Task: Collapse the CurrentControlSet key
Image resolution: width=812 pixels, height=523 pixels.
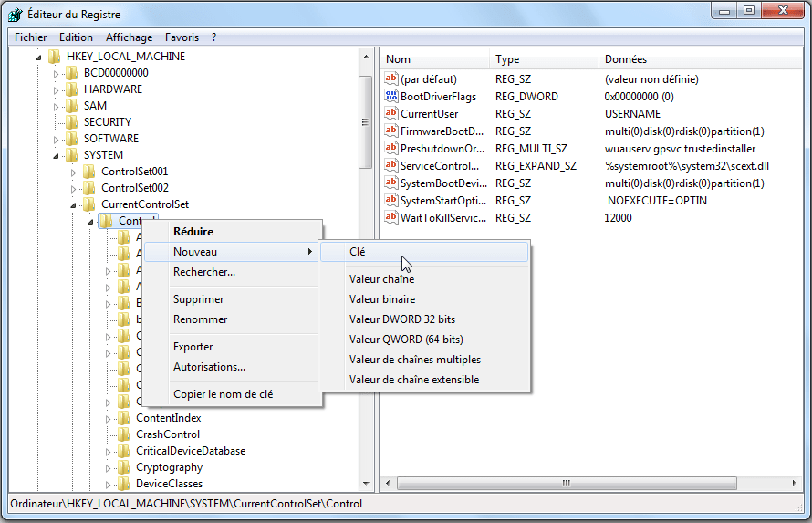Action: [73, 205]
